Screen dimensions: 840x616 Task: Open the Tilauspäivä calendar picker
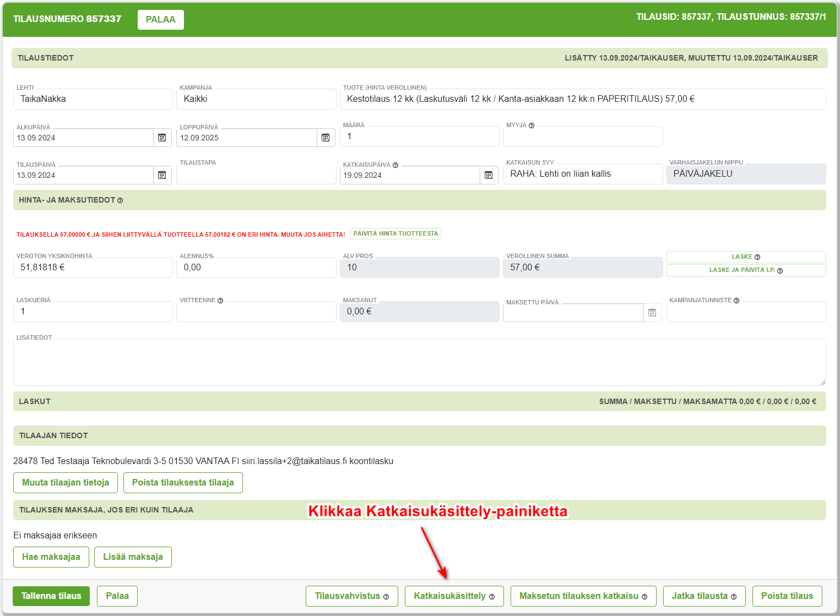click(x=162, y=175)
